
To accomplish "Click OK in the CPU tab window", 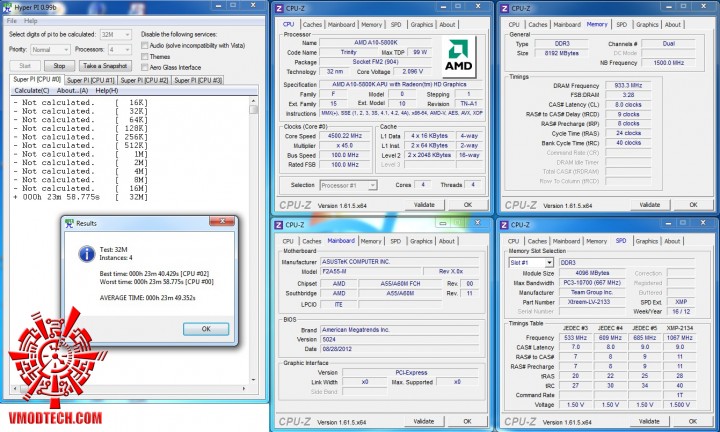I will 467,205.
